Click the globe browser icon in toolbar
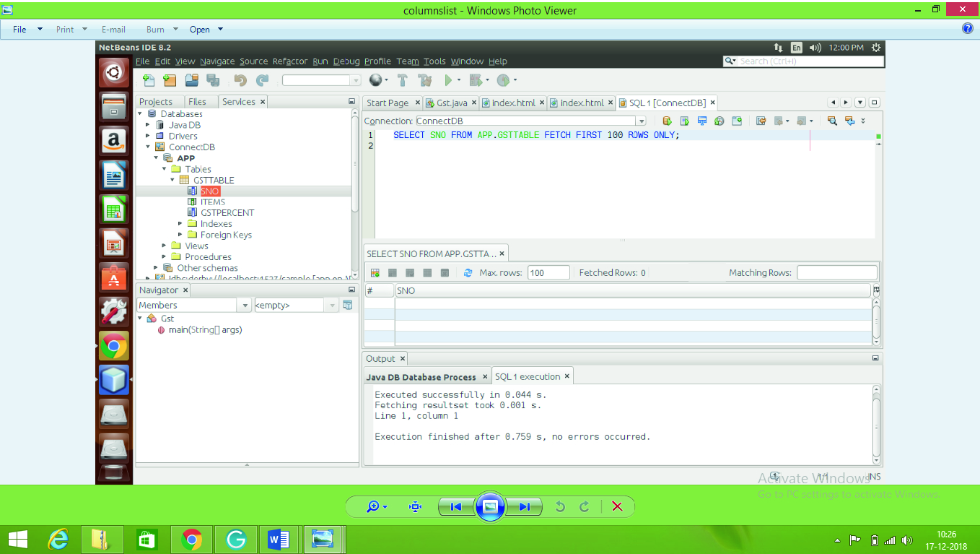 pyautogui.click(x=375, y=80)
